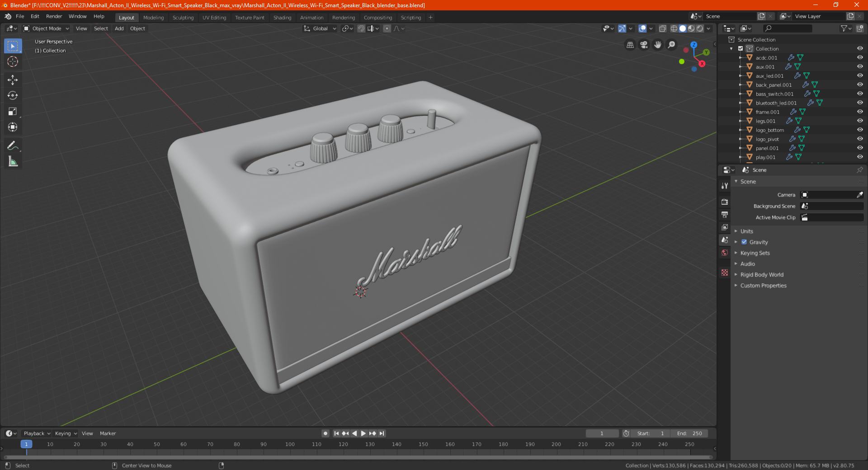Open the Texture properties tab
The image size is (868, 470).
[x=725, y=273]
